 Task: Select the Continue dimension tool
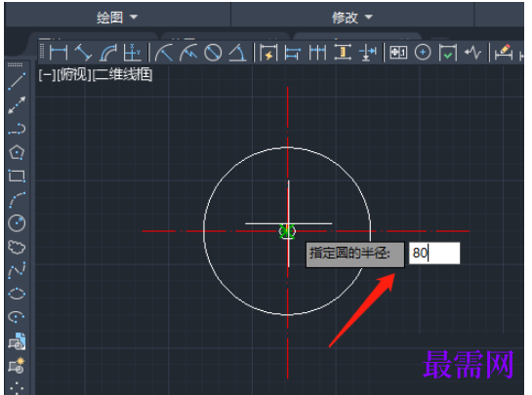[x=317, y=53]
